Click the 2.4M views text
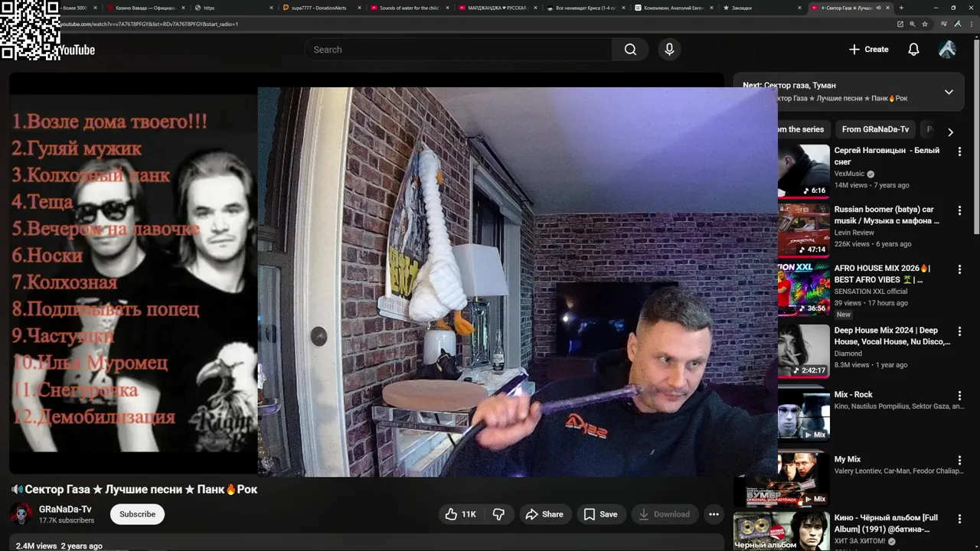980x551 pixels. [x=36, y=546]
